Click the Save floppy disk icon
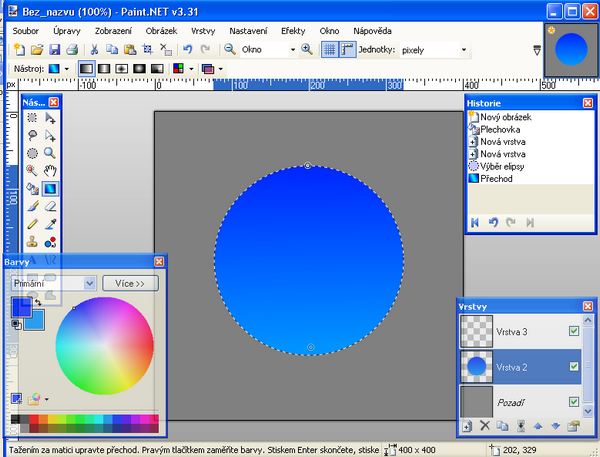Image resolution: width=600 pixels, height=457 pixels. pyautogui.click(x=54, y=49)
